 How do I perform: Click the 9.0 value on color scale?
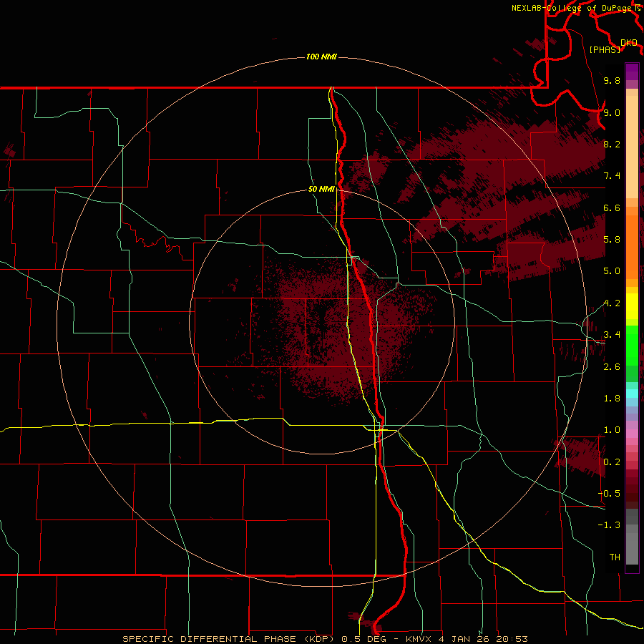pos(612,112)
